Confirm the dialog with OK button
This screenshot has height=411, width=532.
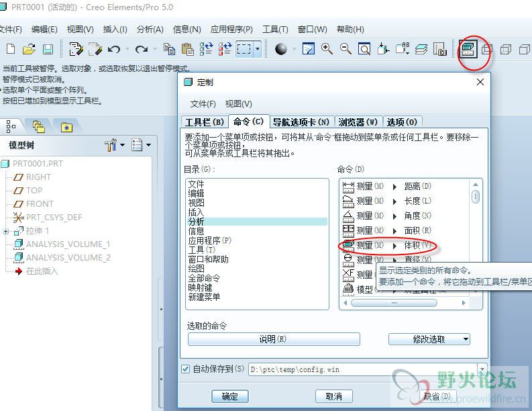click(229, 396)
